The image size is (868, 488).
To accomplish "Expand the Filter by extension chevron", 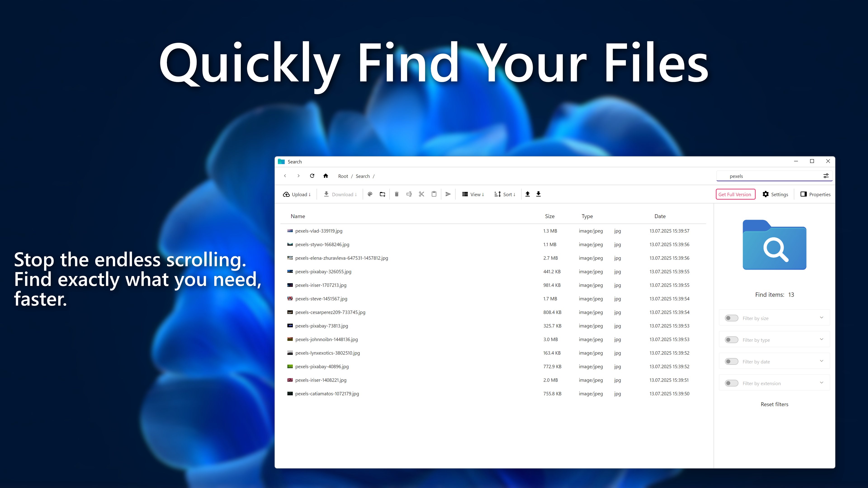I will (821, 383).
